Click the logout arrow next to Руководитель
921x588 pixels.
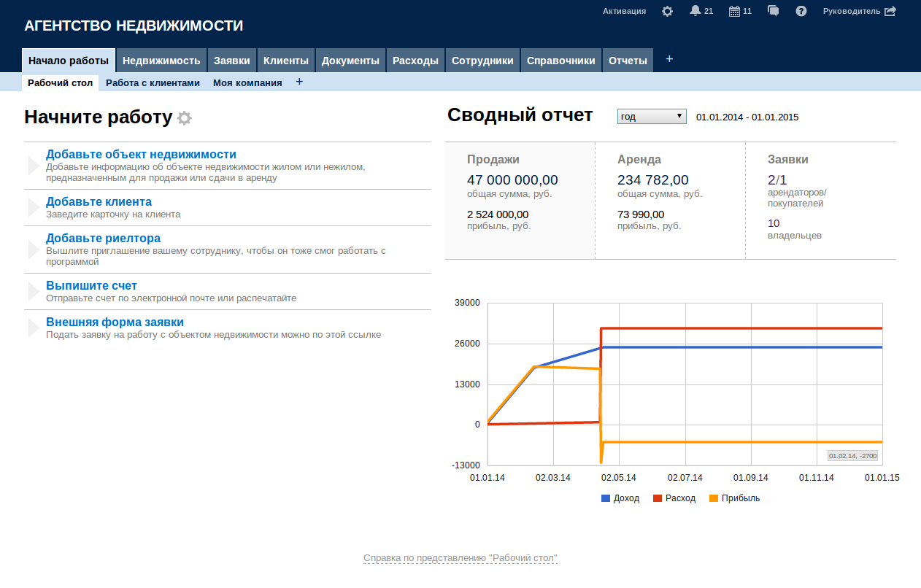click(x=890, y=11)
